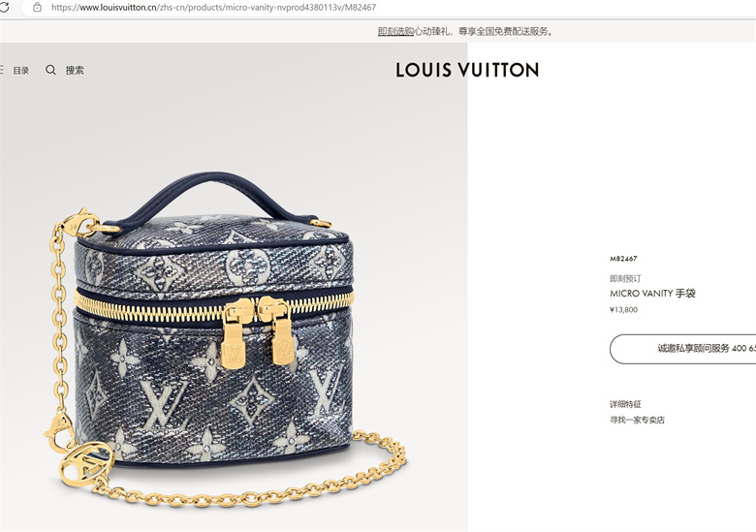Screen dimensions: 756x532
Task: Click the 诚邀私享顾问服务 button
Action: click(682, 349)
